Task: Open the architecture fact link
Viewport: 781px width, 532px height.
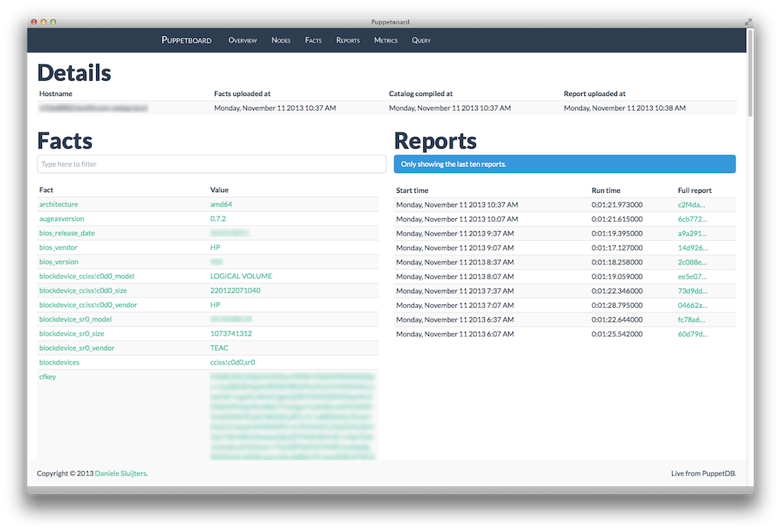Action: pyautogui.click(x=59, y=204)
